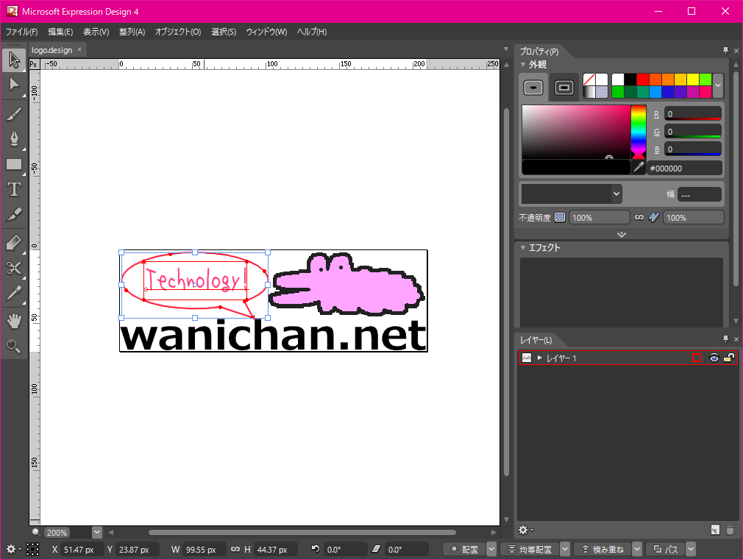Click the eyedropper next to hex field
The height and width of the screenshot is (560, 743).
[x=639, y=167]
